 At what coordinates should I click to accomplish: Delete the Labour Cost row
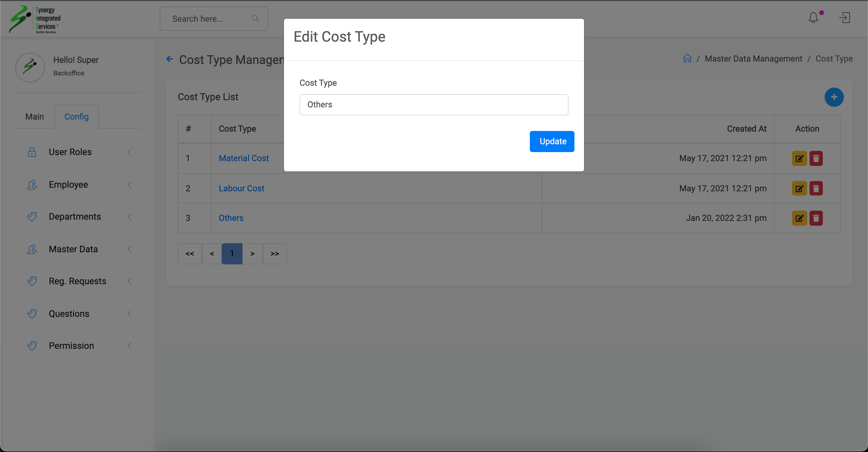816,188
